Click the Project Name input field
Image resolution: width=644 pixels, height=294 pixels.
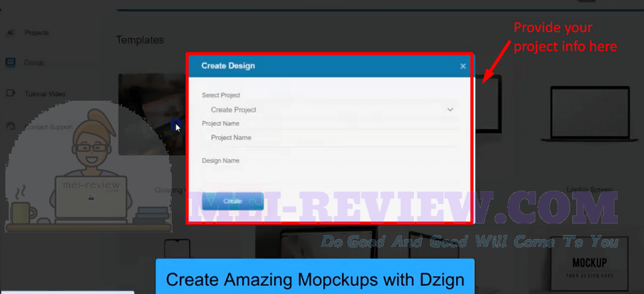pos(329,138)
